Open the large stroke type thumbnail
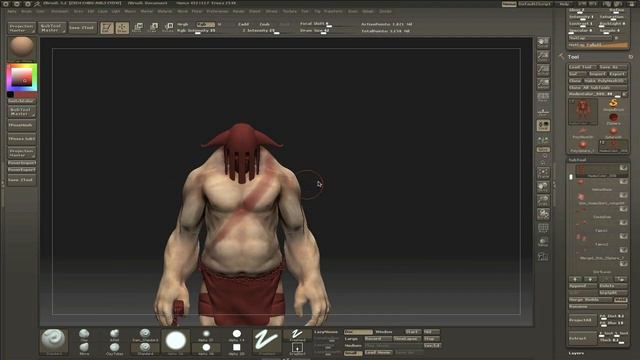This screenshot has height=360, width=640. point(267,341)
